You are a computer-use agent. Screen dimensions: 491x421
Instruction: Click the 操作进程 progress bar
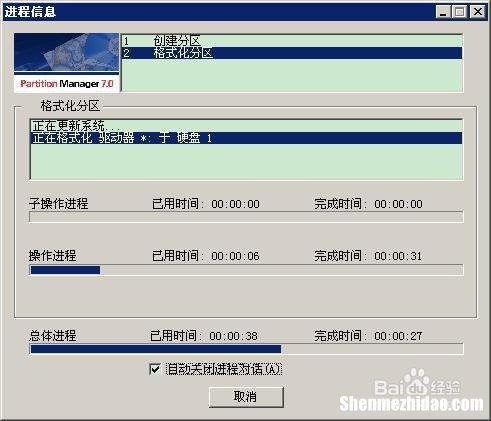point(246,270)
